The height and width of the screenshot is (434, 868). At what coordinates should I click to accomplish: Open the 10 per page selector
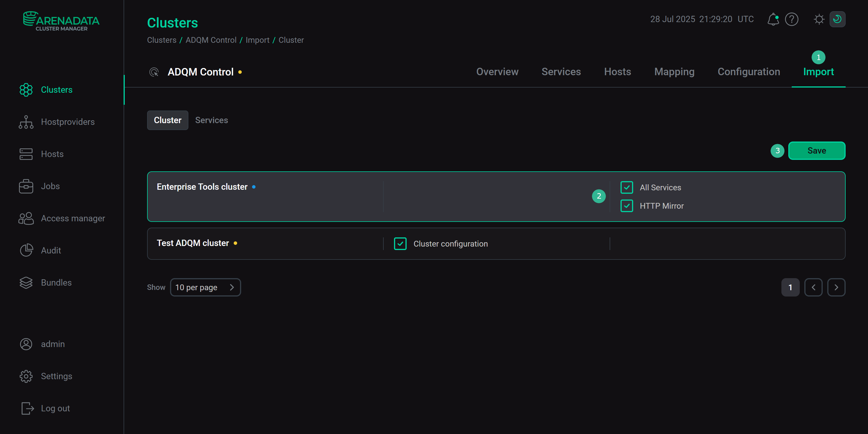[206, 287]
